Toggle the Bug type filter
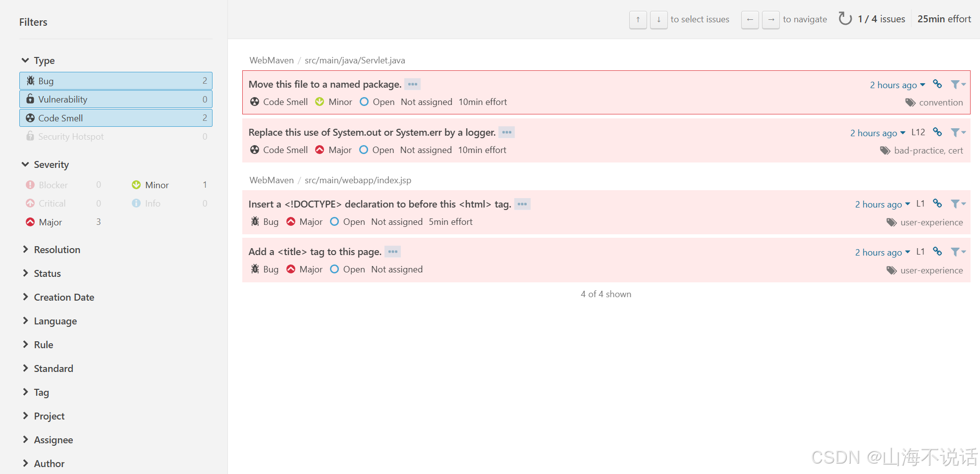980x474 pixels. (x=115, y=80)
